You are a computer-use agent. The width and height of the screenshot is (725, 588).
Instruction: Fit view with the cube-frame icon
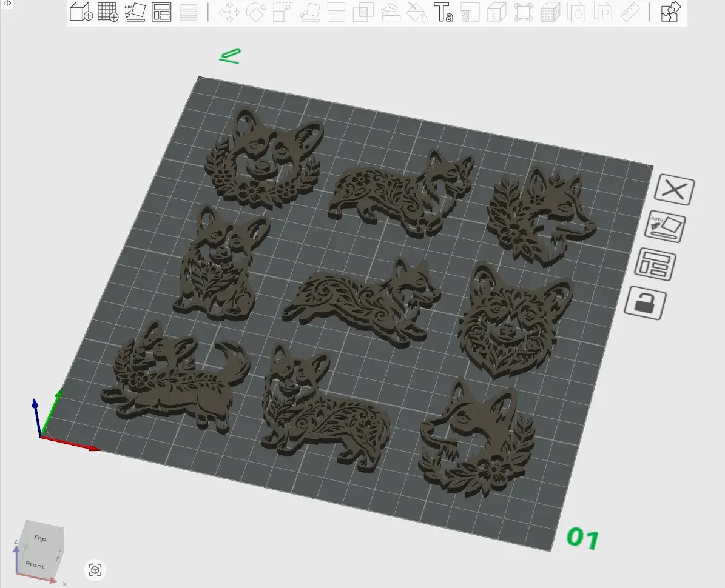(95, 570)
